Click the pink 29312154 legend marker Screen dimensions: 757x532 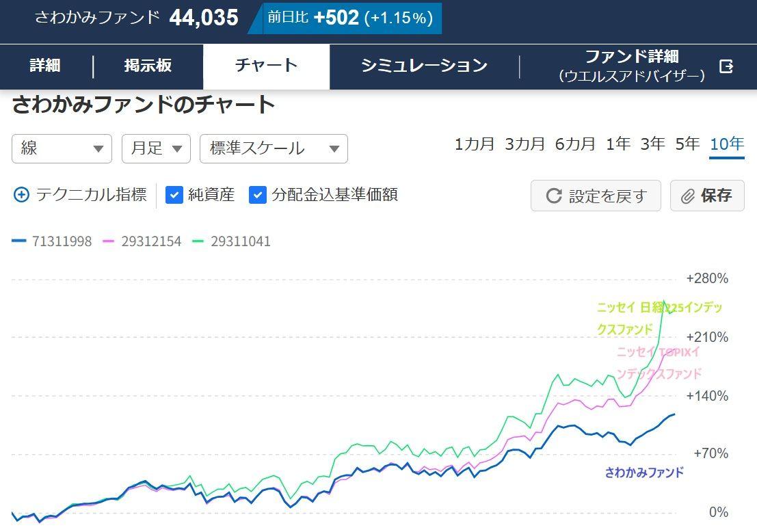tap(109, 241)
